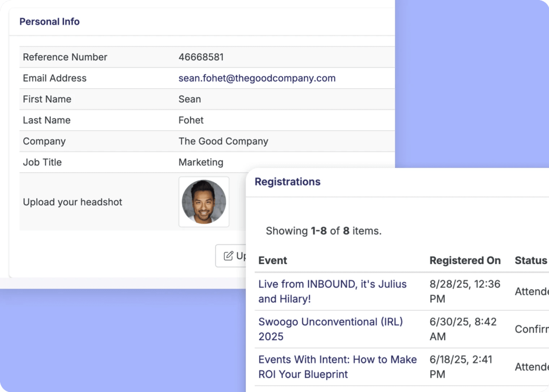
Task: Click the 'Upload your headshot' field row
Action: tap(72, 202)
